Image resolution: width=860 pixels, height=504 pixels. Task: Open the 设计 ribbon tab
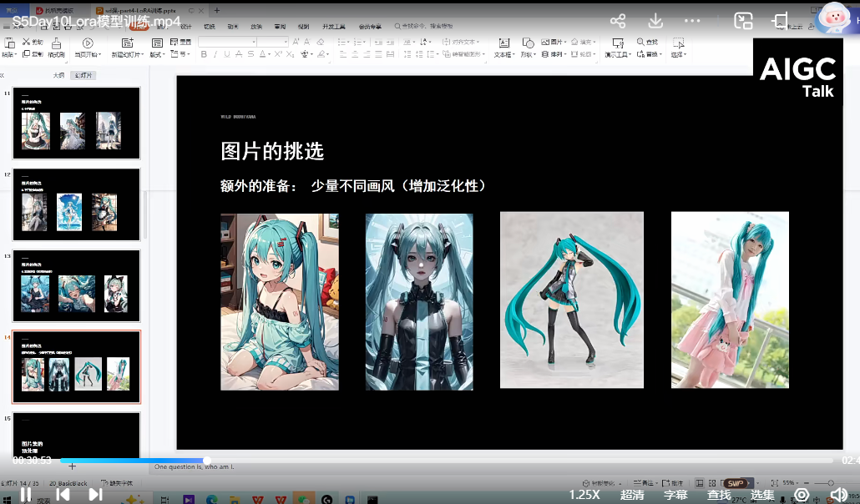pyautogui.click(x=186, y=27)
